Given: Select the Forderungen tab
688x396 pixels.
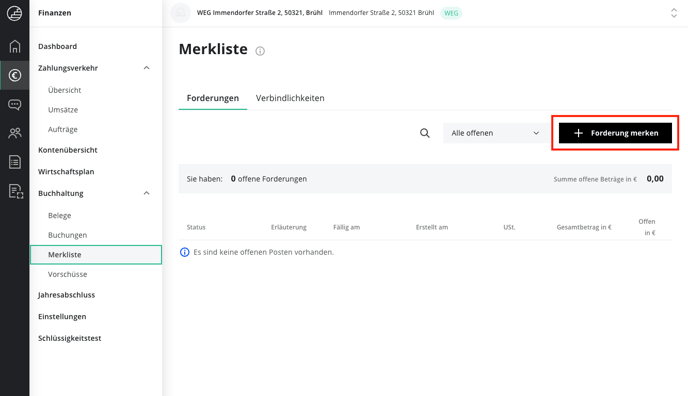Looking at the screenshot, I should pyautogui.click(x=213, y=98).
